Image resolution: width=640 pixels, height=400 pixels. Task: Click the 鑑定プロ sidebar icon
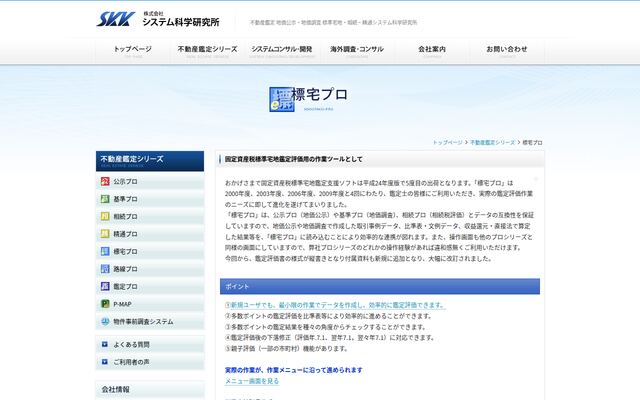[105, 287]
